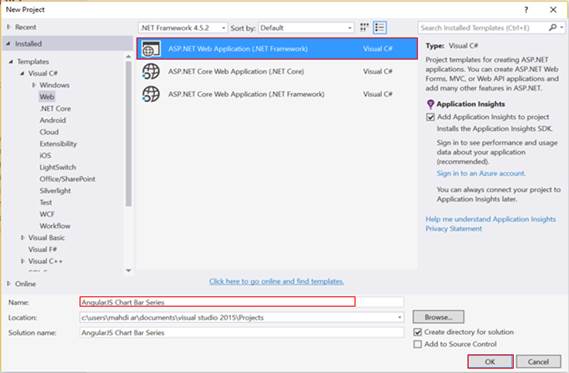Viewport: 569px width, 373px height.
Task: Click the Application Insights lightbulb icon
Action: (430, 104)
